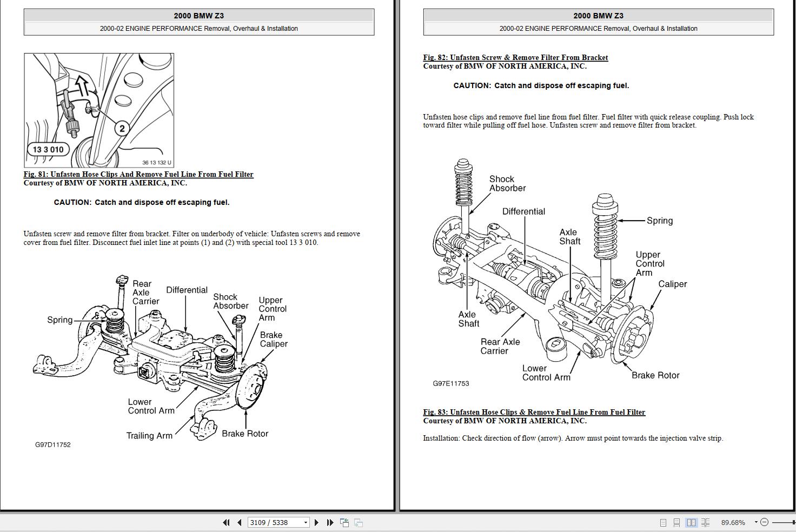Select continuous scrolling page layout
This screenshot has width=796, height=532.
678,522
